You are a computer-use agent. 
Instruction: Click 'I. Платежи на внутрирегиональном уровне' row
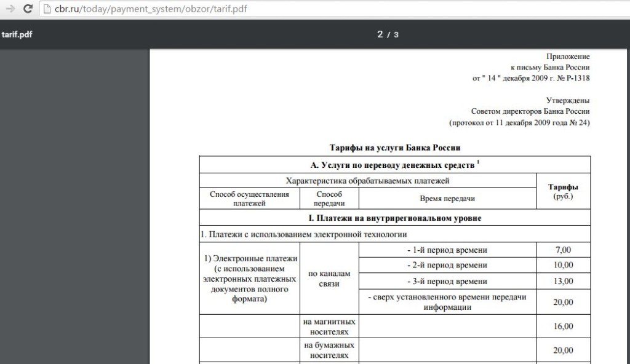click(x=394, y=218)
